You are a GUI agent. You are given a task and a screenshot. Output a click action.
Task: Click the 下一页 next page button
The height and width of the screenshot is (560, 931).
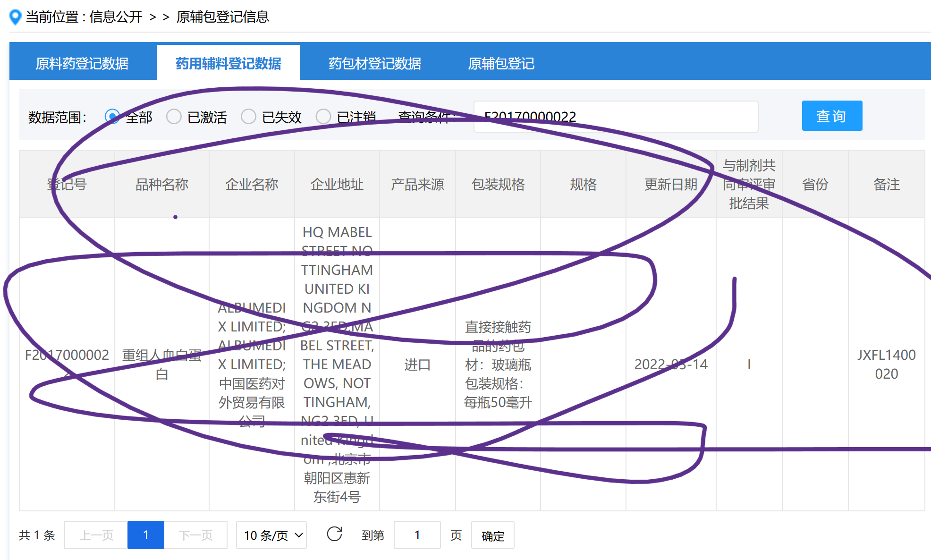195,535
